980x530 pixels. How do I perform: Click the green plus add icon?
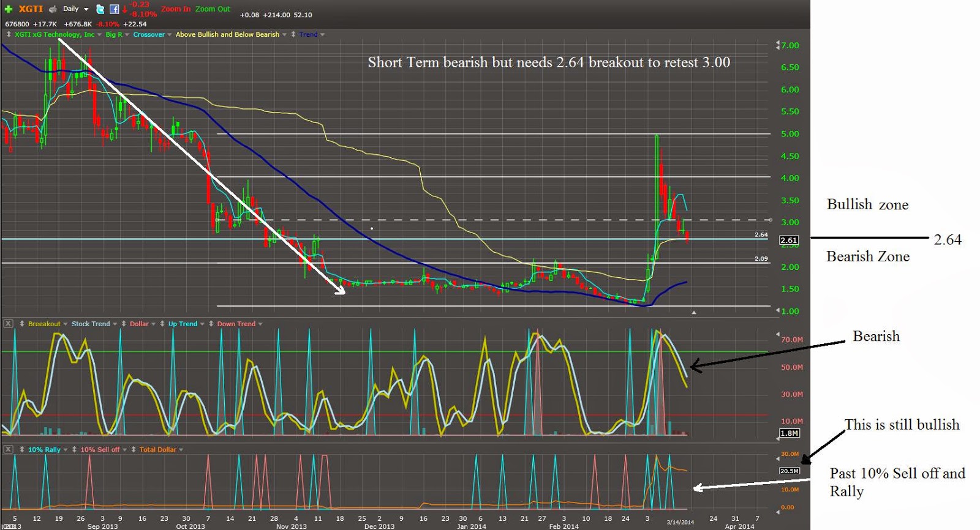click(x=9, y=9)
